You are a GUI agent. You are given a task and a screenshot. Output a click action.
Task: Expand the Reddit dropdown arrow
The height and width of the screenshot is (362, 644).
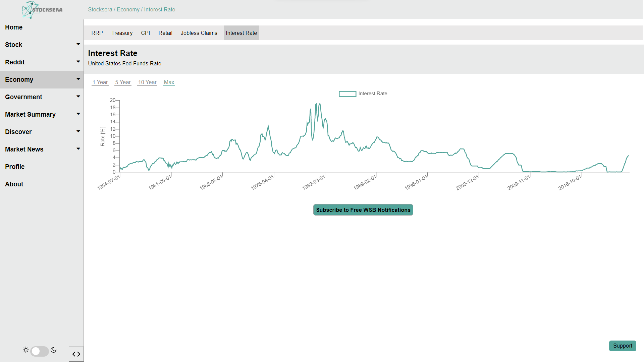[x=78, y=62]
